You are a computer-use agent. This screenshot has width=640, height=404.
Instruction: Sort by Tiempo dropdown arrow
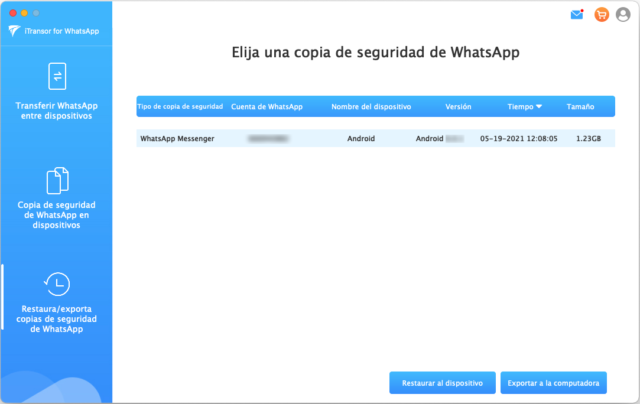[x=539, y=106]
